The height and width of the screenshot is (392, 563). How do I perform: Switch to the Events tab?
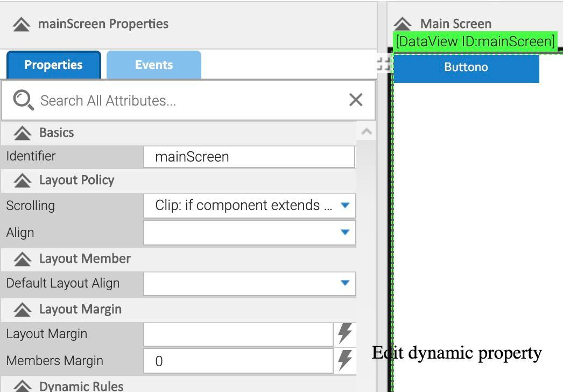pyautogui.click(x=154, y=65)
